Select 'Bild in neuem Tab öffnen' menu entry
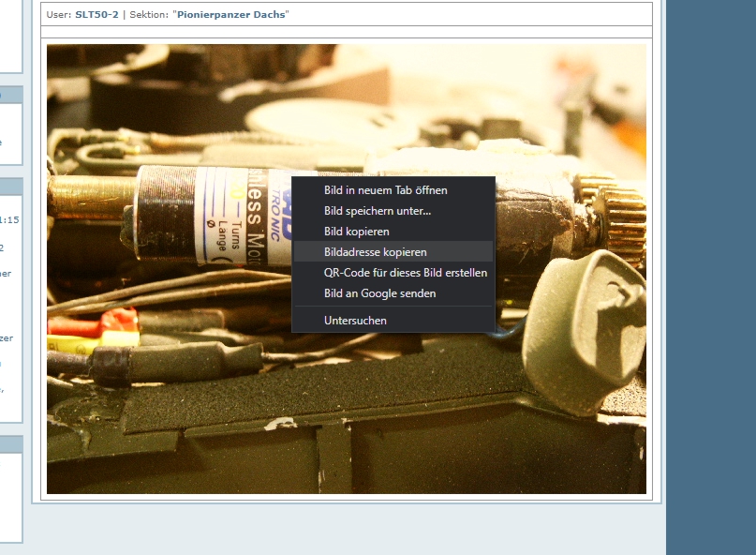756x555 pixels. coord(385,190)
